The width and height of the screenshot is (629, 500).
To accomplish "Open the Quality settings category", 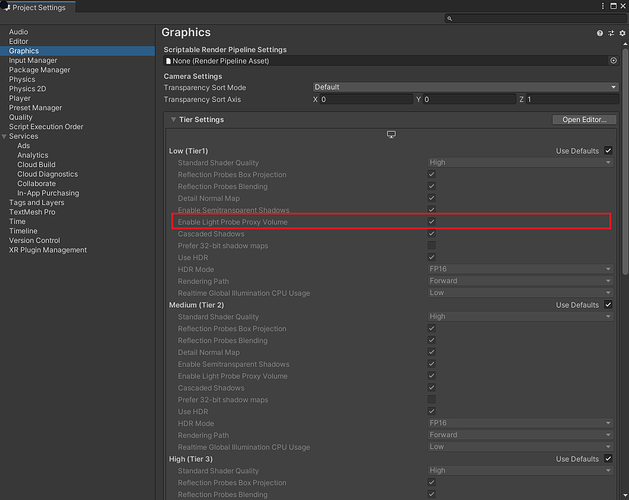I will coord(21,117).
